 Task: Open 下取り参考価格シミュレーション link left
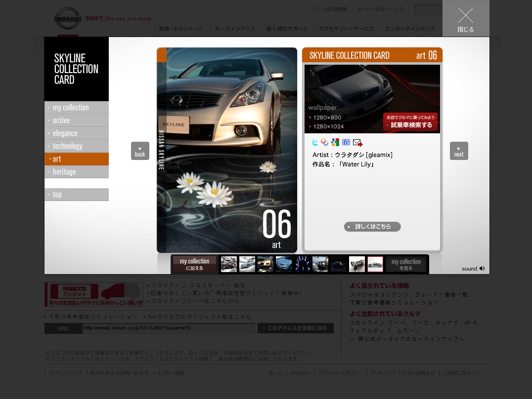pos(93,317)
